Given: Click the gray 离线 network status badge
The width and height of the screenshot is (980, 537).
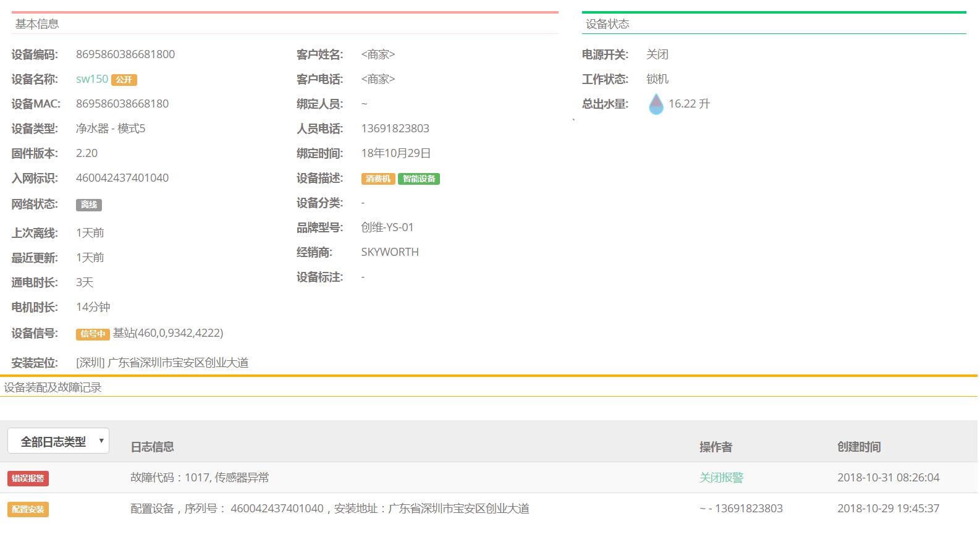Looking at the screenshot, I should pyautogui.click(x=88, y=205).
